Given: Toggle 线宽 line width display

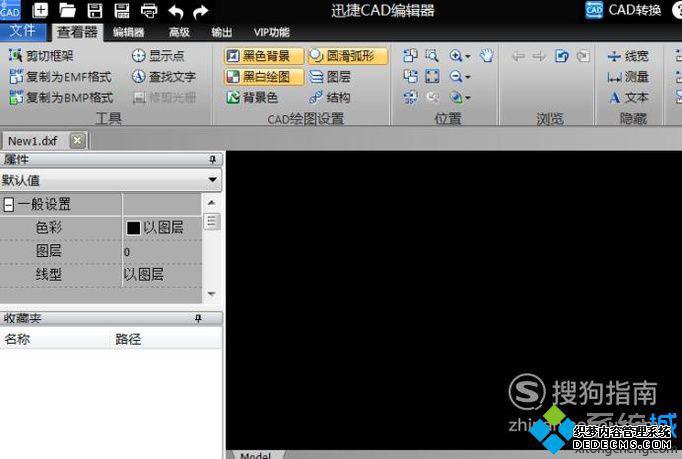Looking at the screenshot, I should point(628,56).
